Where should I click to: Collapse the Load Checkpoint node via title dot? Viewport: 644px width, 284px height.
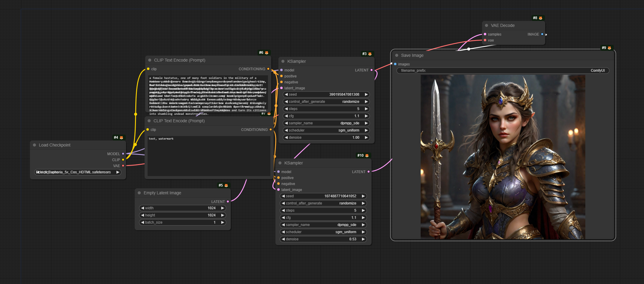(34, 145)
